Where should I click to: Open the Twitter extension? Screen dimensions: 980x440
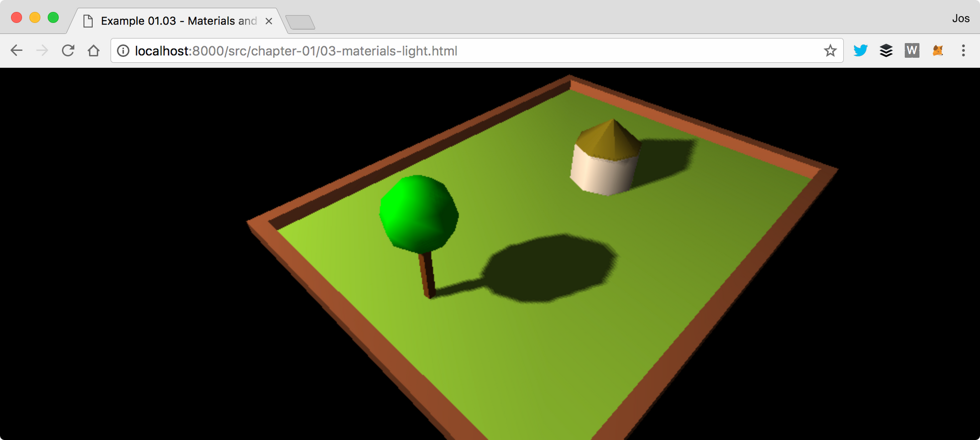click(x=860, y=50)
